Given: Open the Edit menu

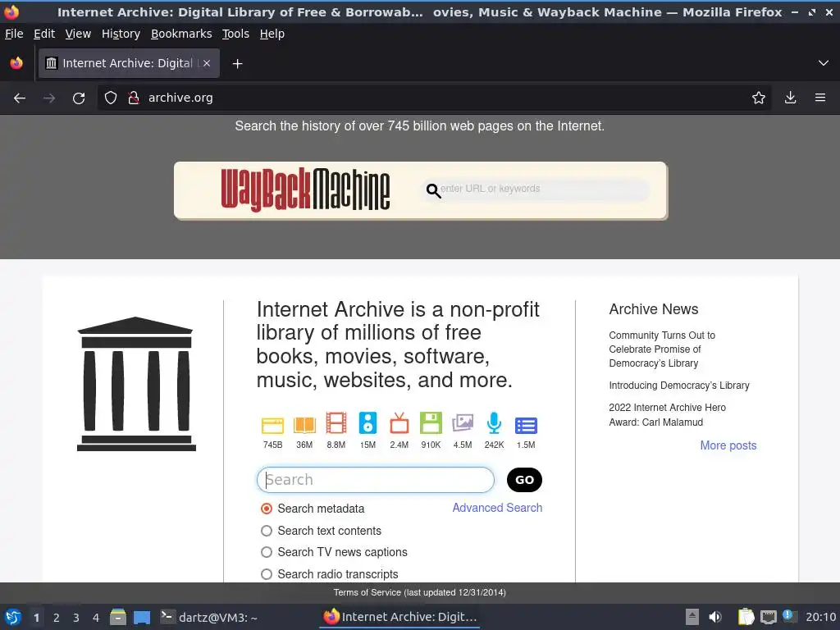Looking at the screenshot, I should (x=44, y=34).
